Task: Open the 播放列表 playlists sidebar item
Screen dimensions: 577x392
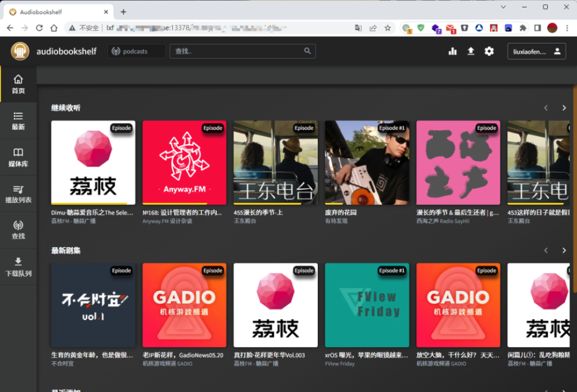Action: click(18, 194)
